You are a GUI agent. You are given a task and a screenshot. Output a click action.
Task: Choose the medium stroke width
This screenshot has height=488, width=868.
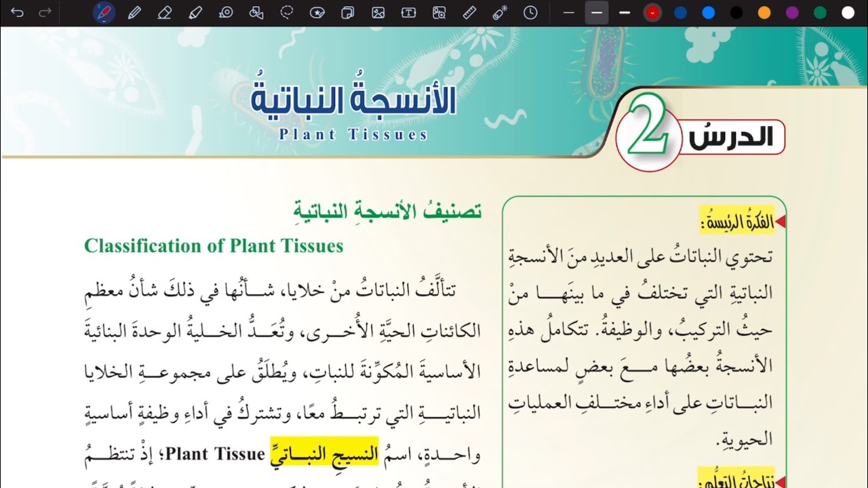(597, 13)
